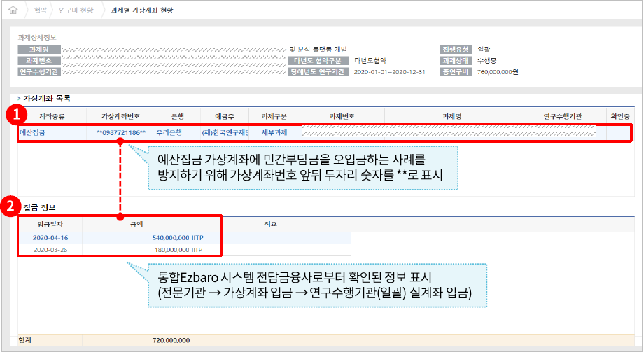This screenshot has height=352, width=644.
Task: Select the 2020-03-26 deposit row
Action: (184, 250)
